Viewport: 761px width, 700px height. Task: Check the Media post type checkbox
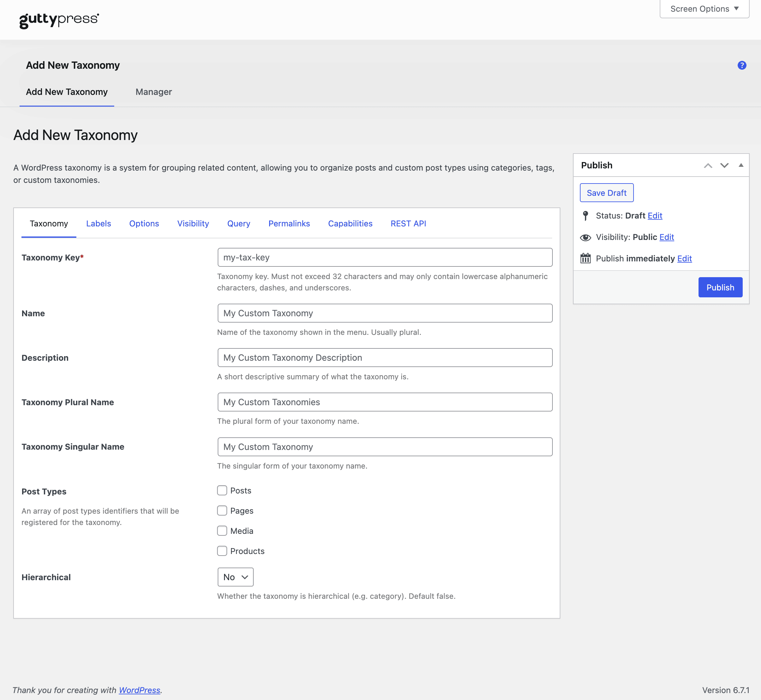pyautogui.click(x=222, y=531)
